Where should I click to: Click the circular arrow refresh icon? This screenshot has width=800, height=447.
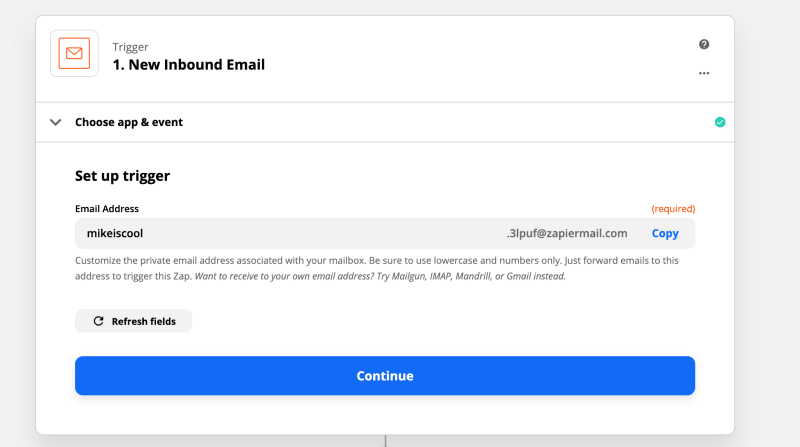click(x=98, y=321)
